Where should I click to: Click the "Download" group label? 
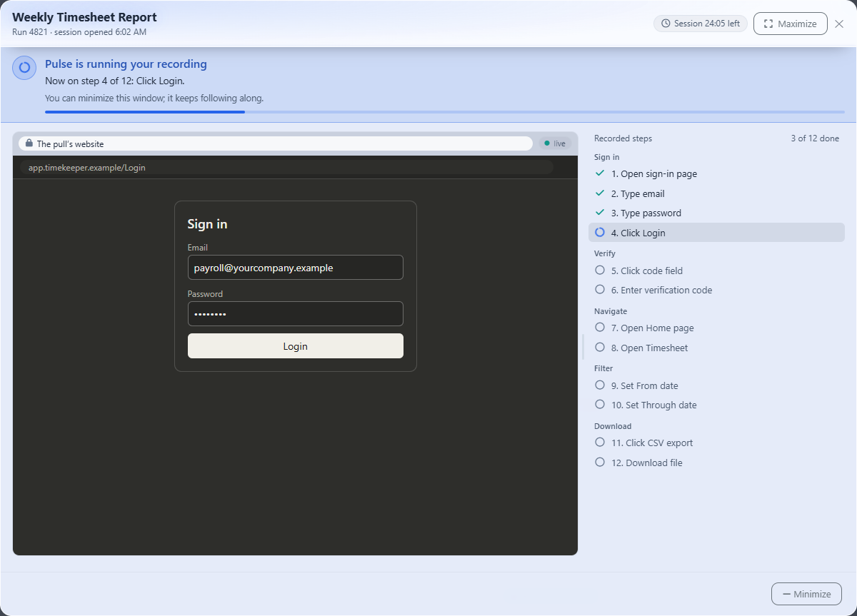click(x=613, y=426)
